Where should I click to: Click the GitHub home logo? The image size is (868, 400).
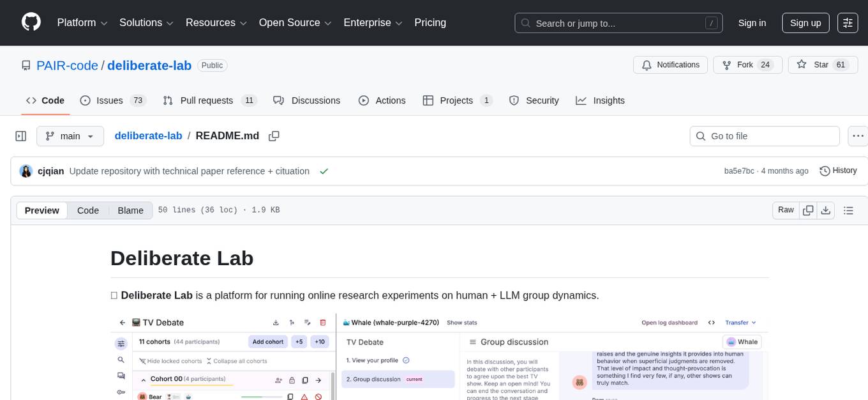tap(31, 22)
